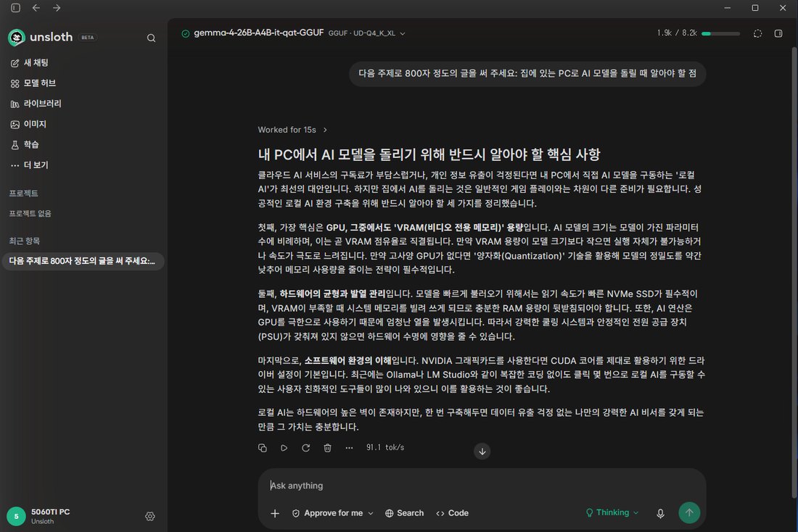The image size is (798, 532).
Task: Open sidebar search magnifier
Action: click(x=151, y=38)
